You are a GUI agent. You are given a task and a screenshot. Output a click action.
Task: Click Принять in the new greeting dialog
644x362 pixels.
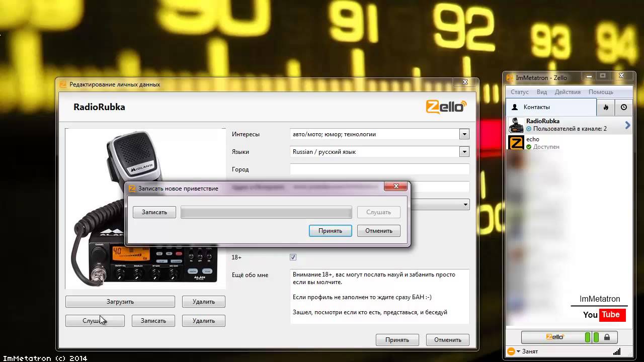pos(330,231)
